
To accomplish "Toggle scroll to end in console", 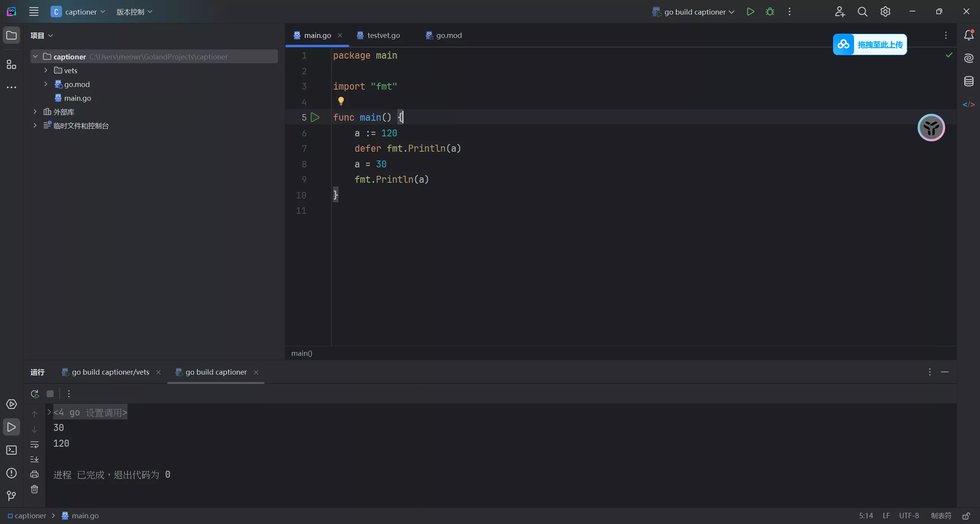I will [x=34, y=459].
